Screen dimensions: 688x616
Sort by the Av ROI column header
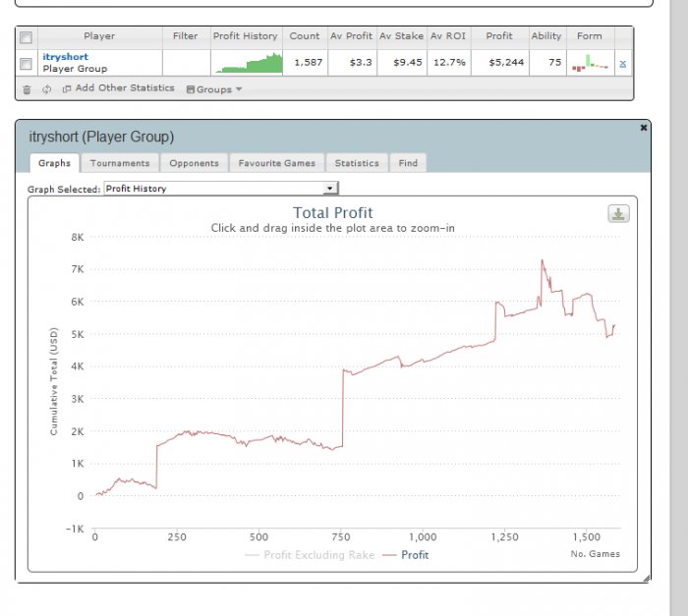pyautogui.click(x=448, y=36)
